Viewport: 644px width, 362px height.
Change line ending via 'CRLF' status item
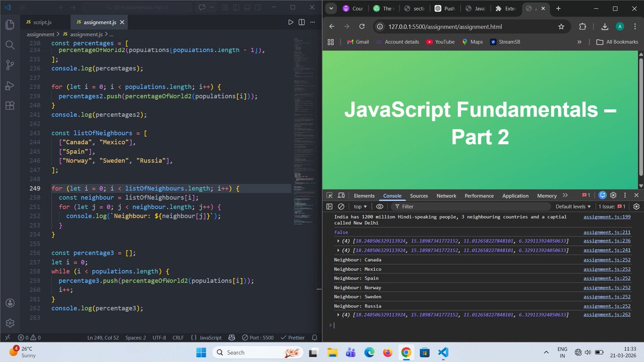pyautogui.click(x=178, y=338)
